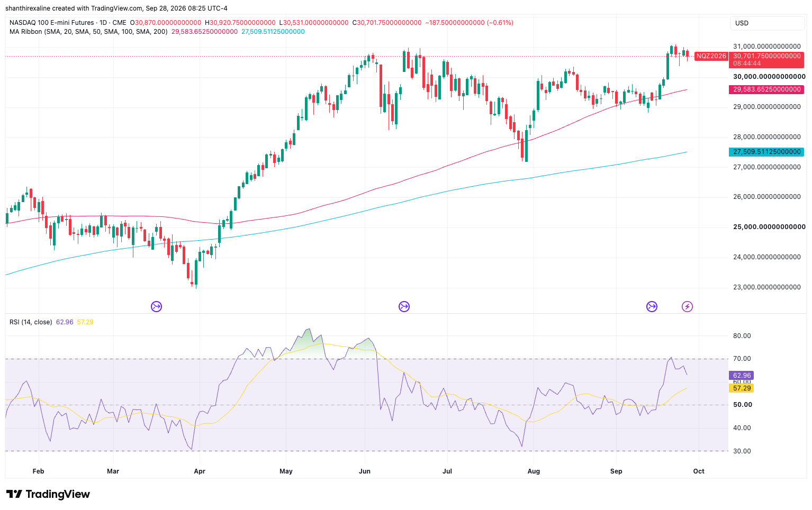
Task: Click the NASDAQ 100 E-mini Futures symbol title
Action: click(x=68, y=23)
